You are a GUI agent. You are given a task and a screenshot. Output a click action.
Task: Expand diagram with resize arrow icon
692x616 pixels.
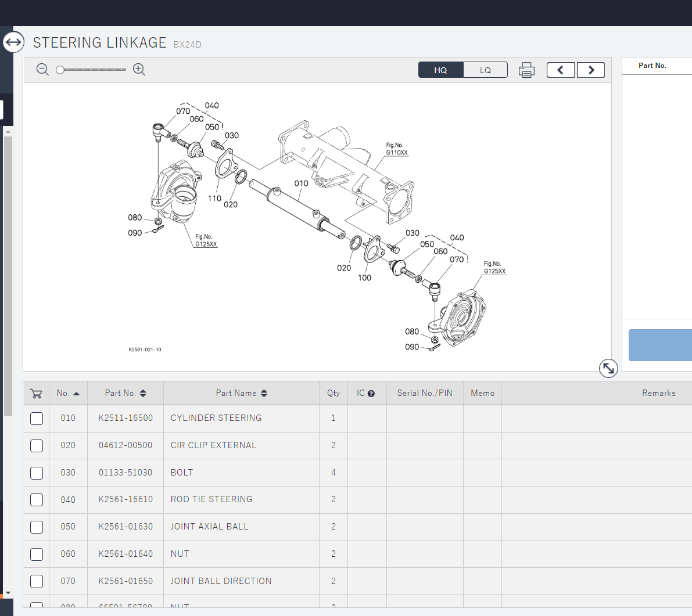coord(608,368)
